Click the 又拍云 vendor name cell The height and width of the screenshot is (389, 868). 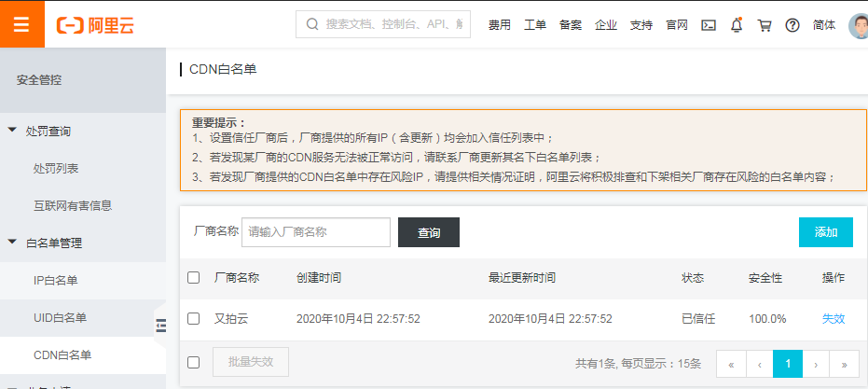click(x=231, y=319)
